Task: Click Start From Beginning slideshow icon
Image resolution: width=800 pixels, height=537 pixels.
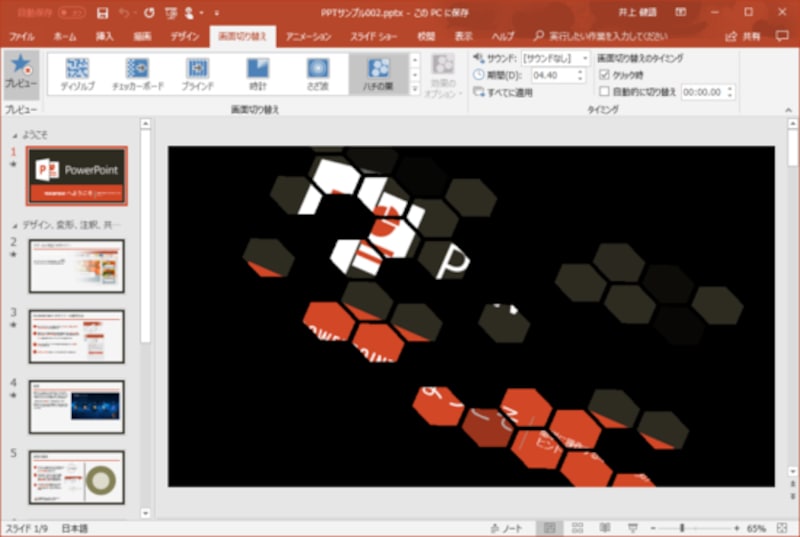Action: 171,13
